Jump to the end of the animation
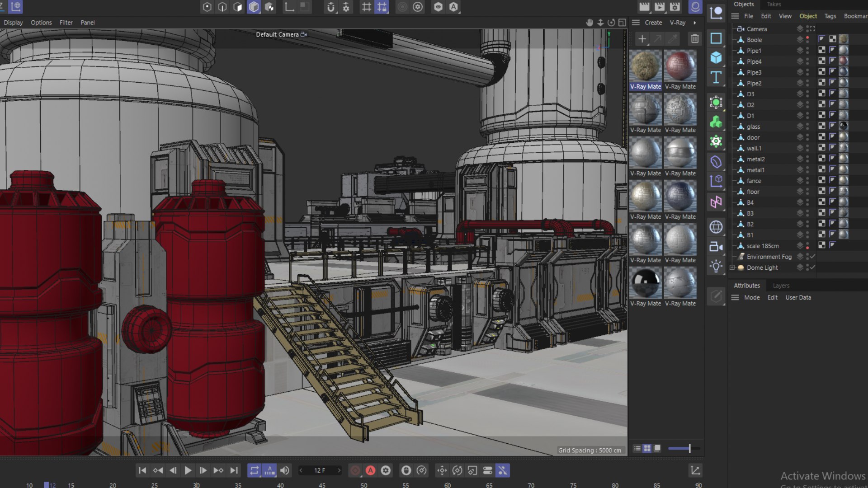Viewport: 868px width, 488px height. pos(234,470)
